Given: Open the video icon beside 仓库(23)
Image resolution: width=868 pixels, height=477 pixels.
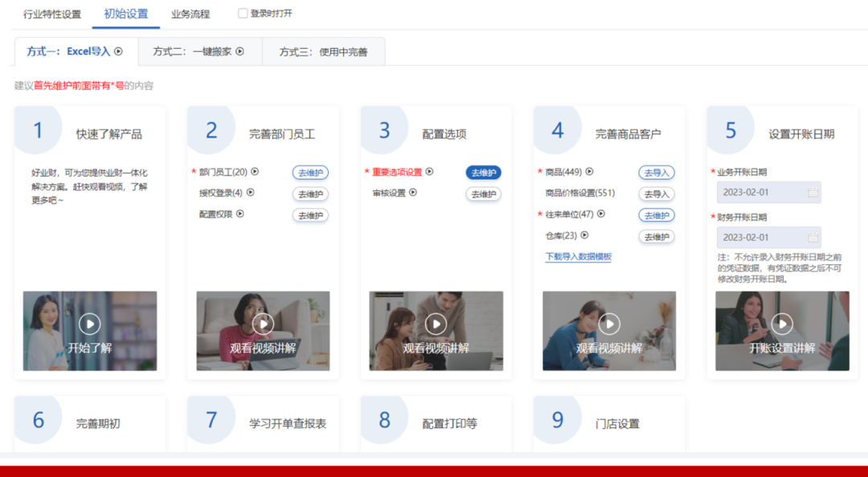Looking at the screenshot, I should [x=584, y=235].
